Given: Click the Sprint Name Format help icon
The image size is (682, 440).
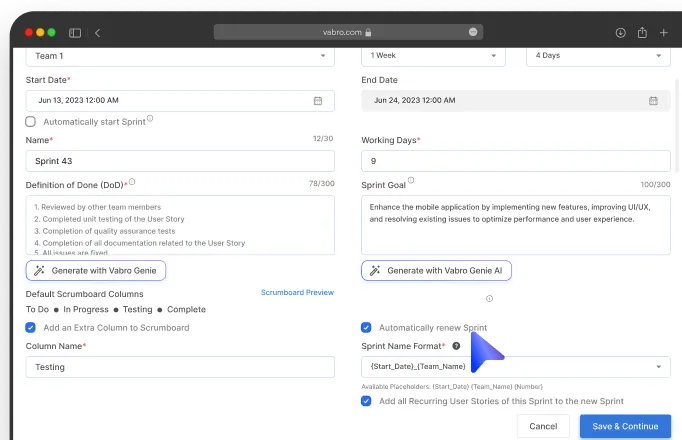Looking at the screenshot, I should (x=456, y=346).
